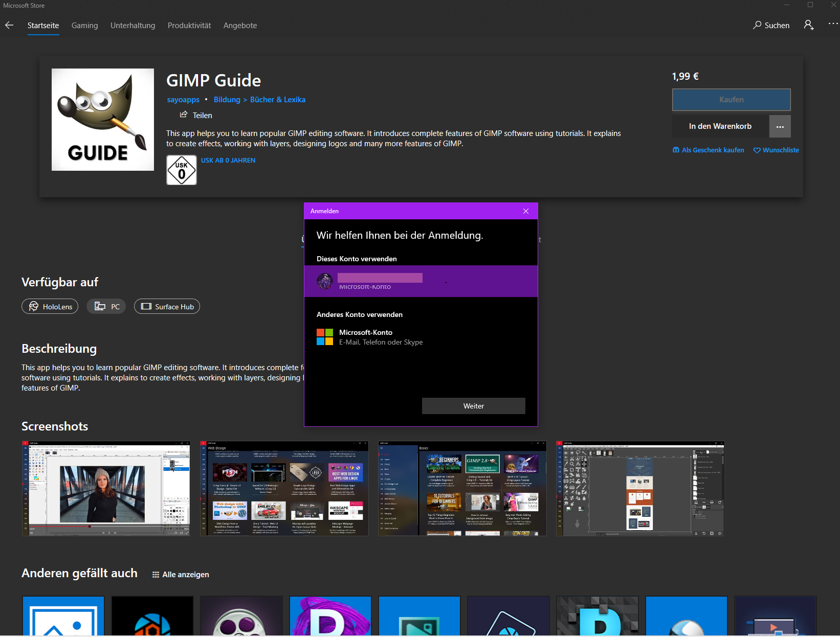Click the Als Geschenk kaufen gift icon

click(676, 150)
